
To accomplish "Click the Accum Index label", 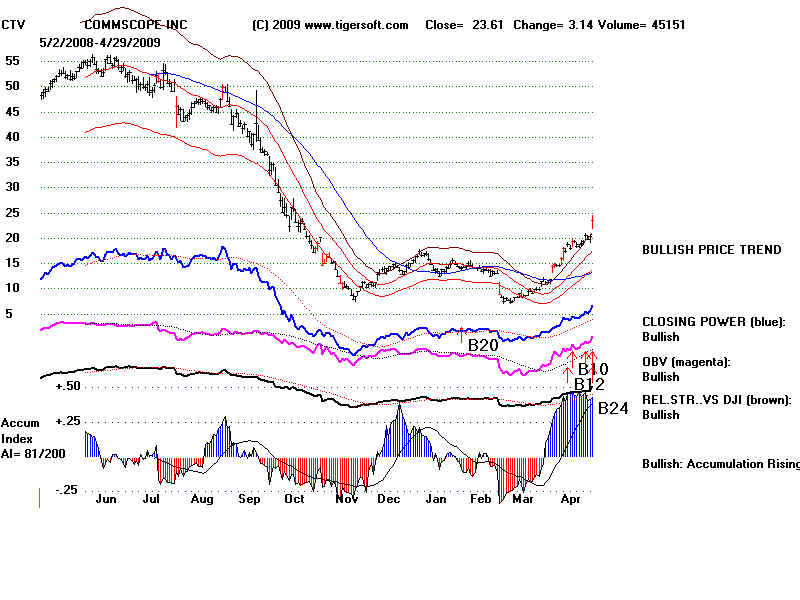I will pos(20,431).
